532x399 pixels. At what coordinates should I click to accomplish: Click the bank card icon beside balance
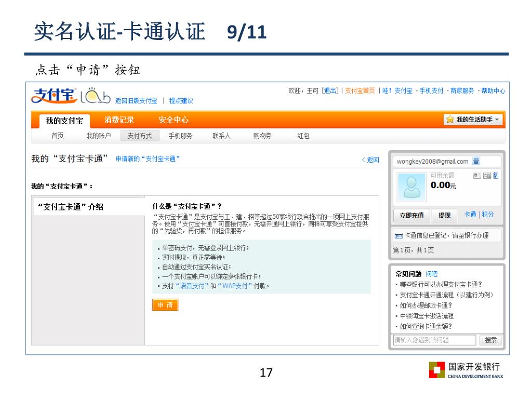[x=487, y=176]
